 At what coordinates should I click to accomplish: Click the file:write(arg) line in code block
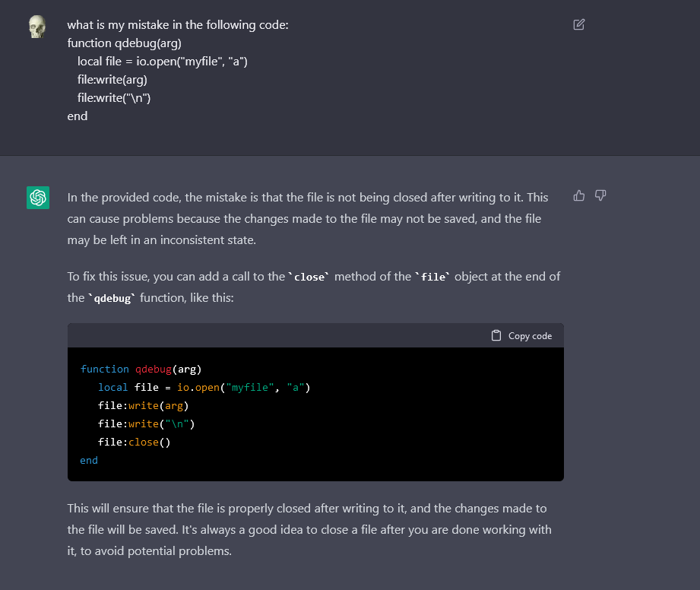(144, 406)
